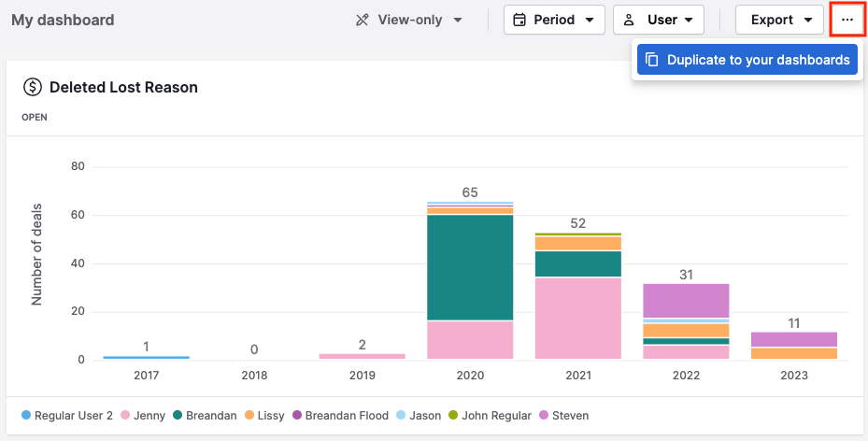Toggle the Breandan series in the legend
Image resolution: width=868 pixels, height=441 pixels.
pos(204,415)
